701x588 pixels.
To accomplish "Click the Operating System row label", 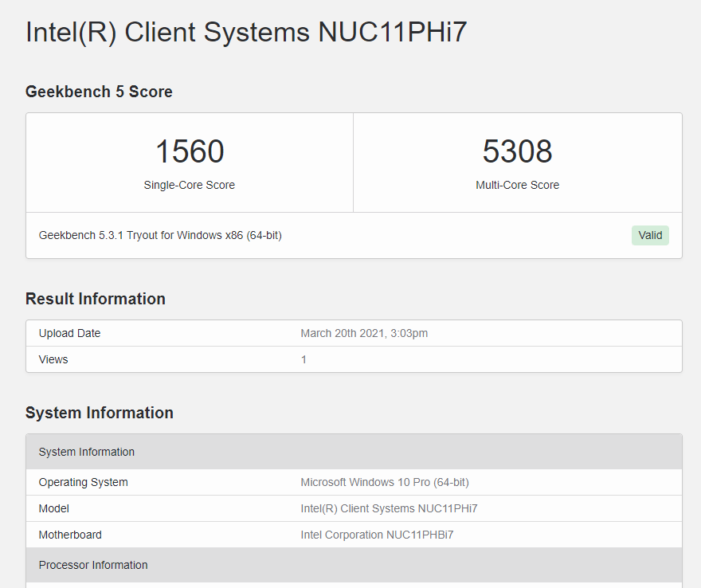I will [x=83, y=482].
